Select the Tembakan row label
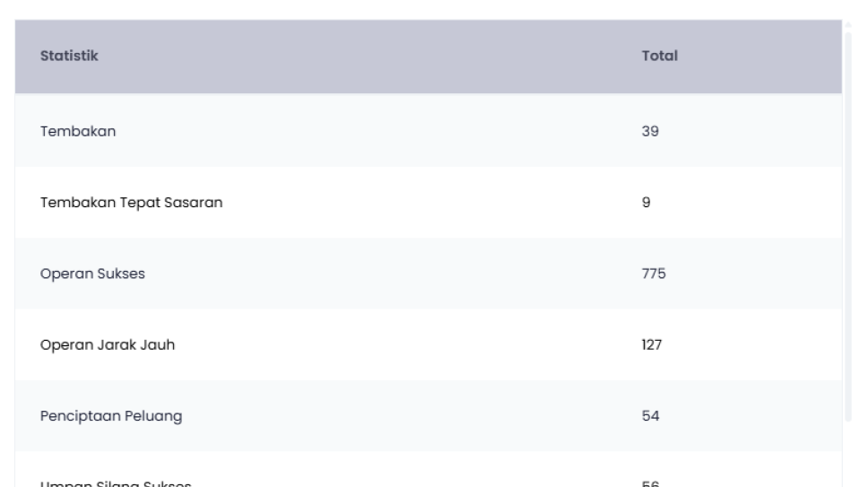 (78, 132)
